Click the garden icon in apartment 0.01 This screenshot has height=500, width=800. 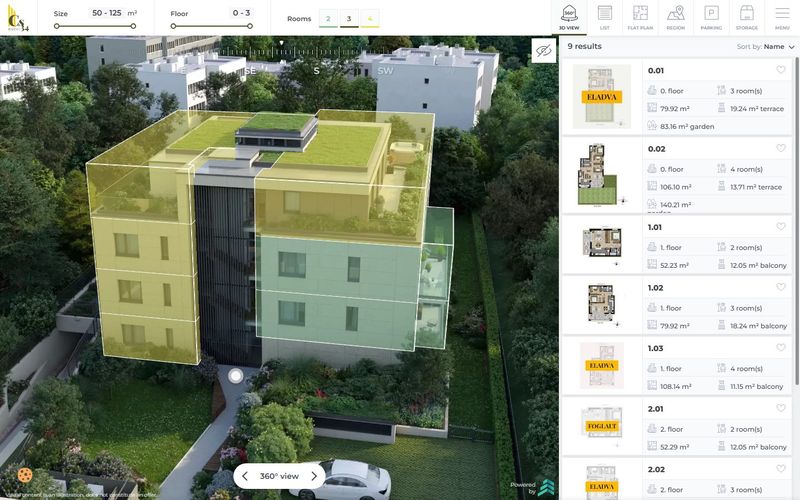click(x=652, y=126)
